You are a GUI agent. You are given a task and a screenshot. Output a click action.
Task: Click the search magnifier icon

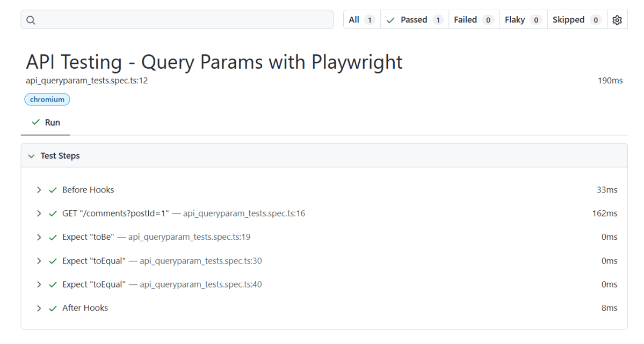[x=31, y=20]
